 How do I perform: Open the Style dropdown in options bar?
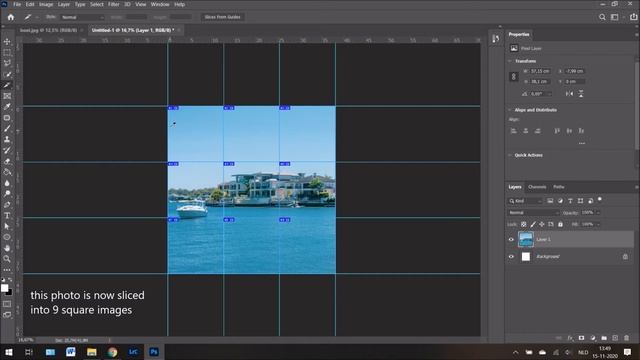83,17
